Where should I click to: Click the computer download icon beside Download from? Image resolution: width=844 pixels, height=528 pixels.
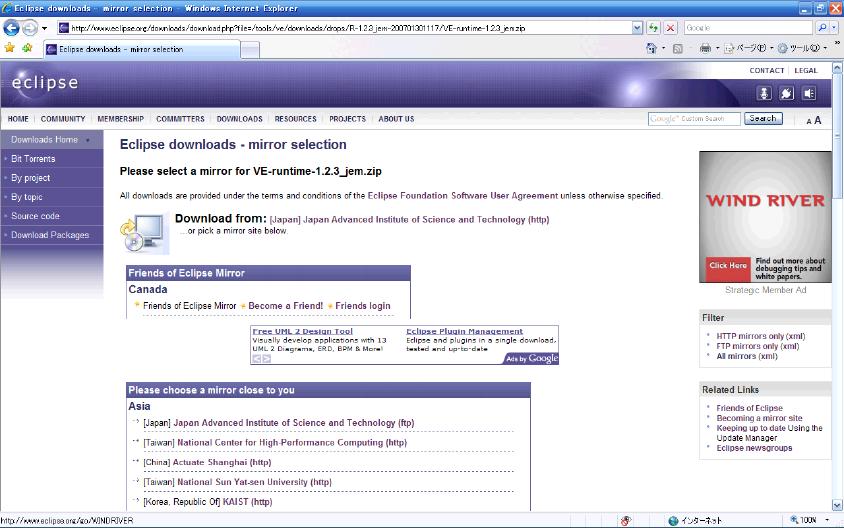[144, 233]
